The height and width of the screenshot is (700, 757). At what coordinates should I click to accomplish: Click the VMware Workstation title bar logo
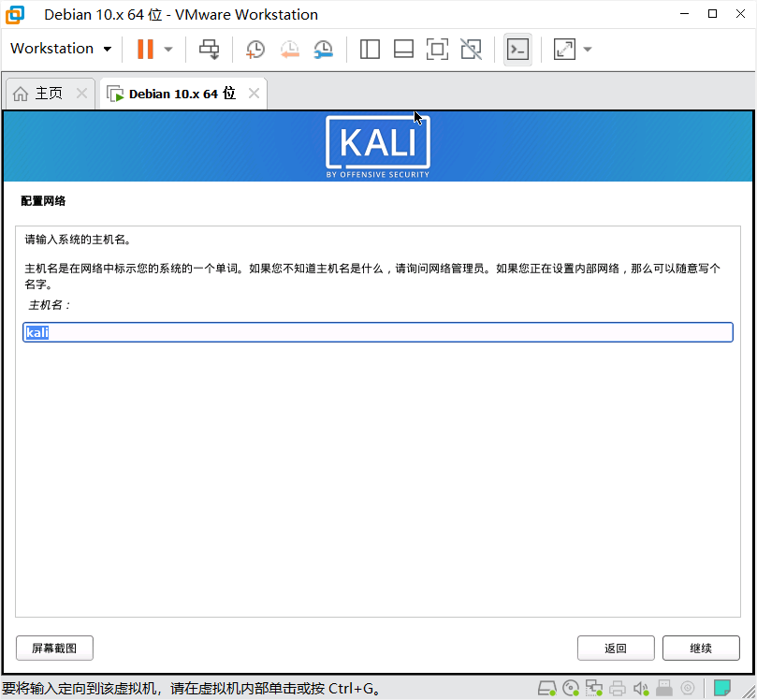coord(14,14)
